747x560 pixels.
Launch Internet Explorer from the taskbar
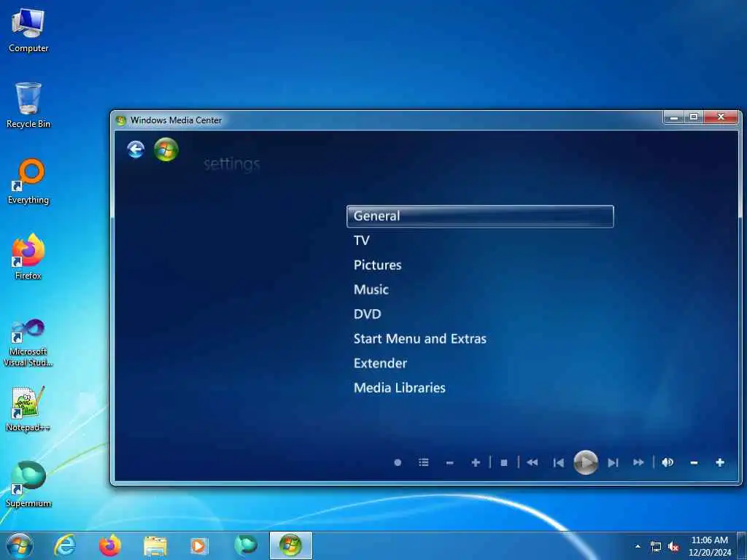coord(65,545)
